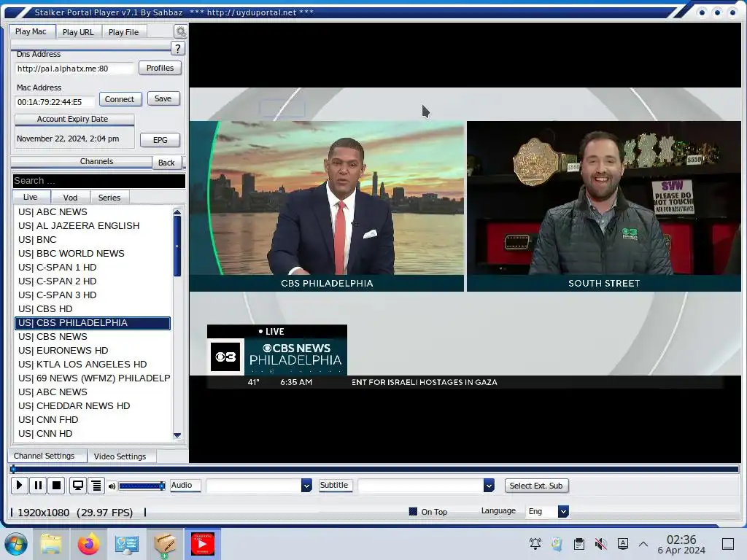Image resolution: width=747 pixels, height=560 pixels.
Task: Click the Connect button
Action: tap(120, 99)
